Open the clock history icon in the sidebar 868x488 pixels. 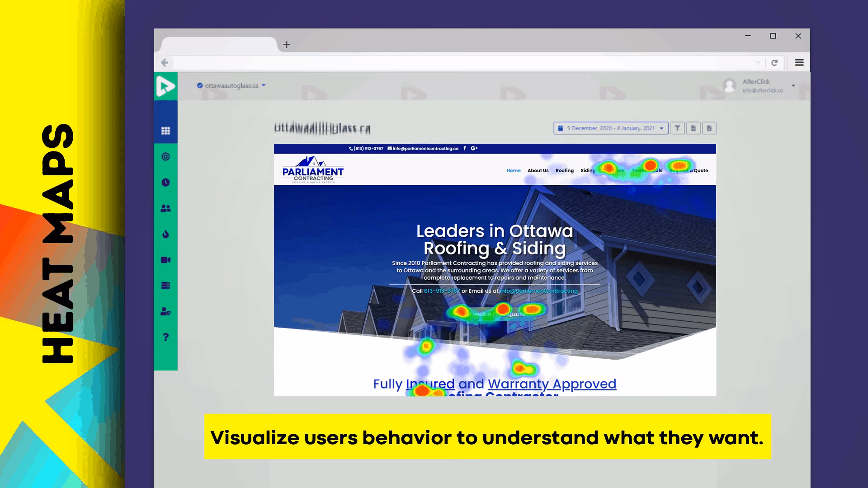point(165,182)
